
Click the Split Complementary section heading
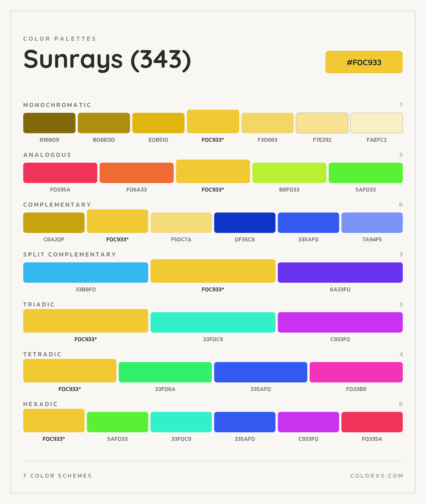click(70, 255)
